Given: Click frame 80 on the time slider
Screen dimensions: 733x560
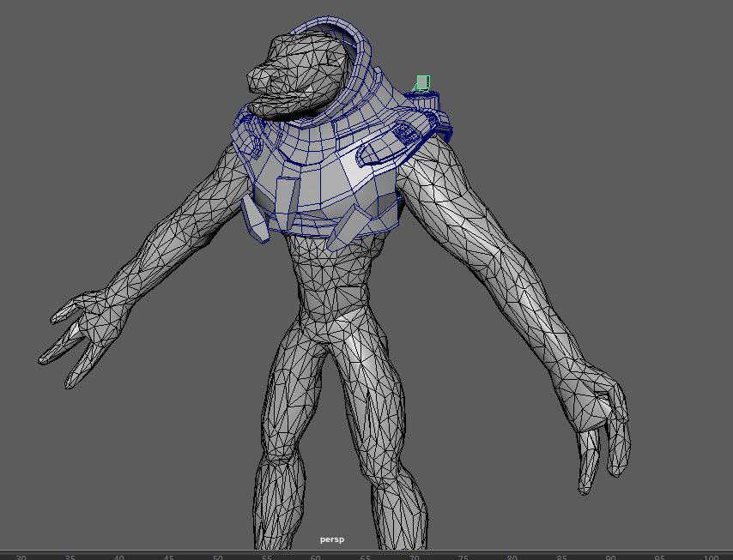Looking at the screenshot, I should (512, 557).
